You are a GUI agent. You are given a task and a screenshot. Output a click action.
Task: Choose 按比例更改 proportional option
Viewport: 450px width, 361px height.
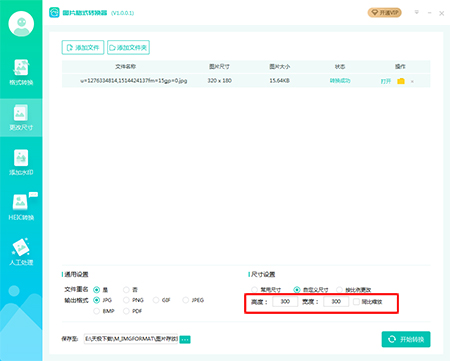(x=339, y=290)
